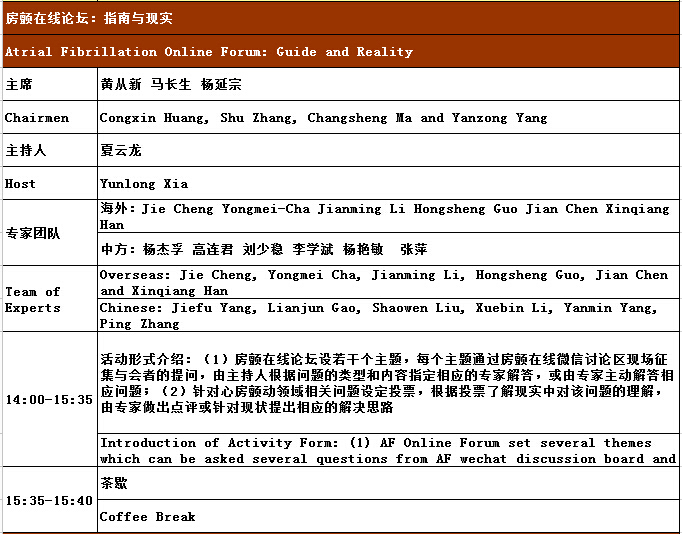Image resolution: width=682 pixels, height=534 pixels.
Task: Select the Chinese title header 房颤在线论坛
Action: click(341, 18)
